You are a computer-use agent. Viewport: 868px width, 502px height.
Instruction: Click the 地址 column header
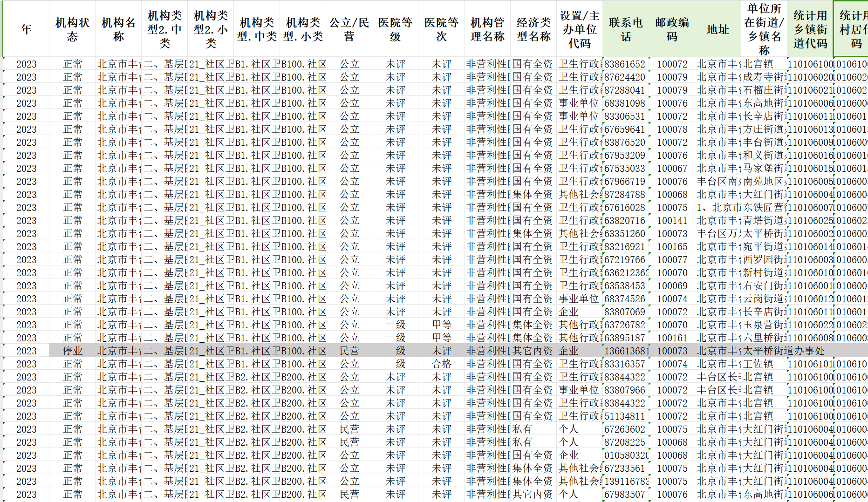(718, 29)
